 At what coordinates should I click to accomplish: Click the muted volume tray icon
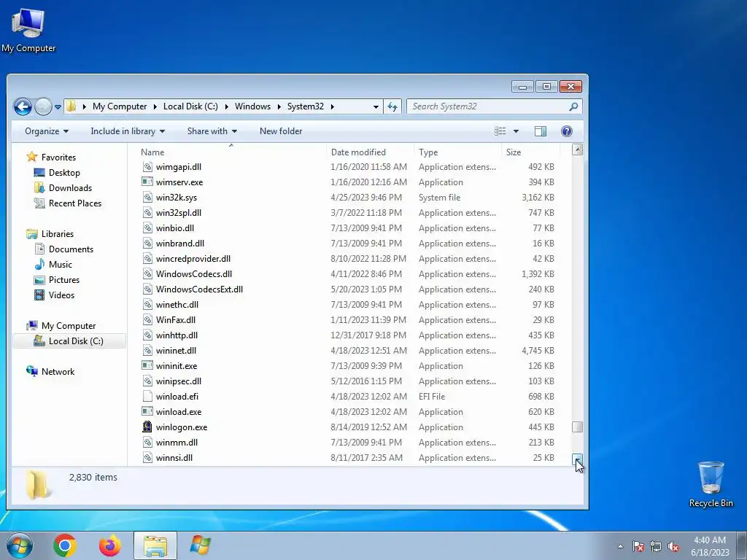[673, 546]
